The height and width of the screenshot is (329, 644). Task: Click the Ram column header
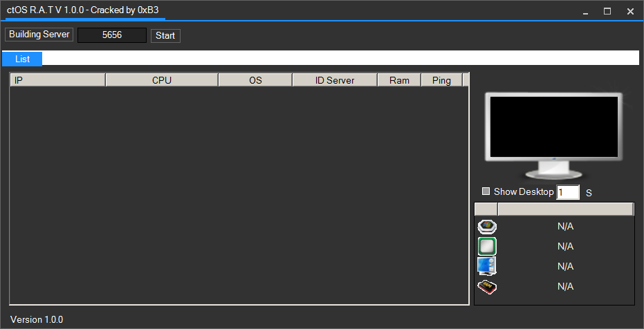399,80
